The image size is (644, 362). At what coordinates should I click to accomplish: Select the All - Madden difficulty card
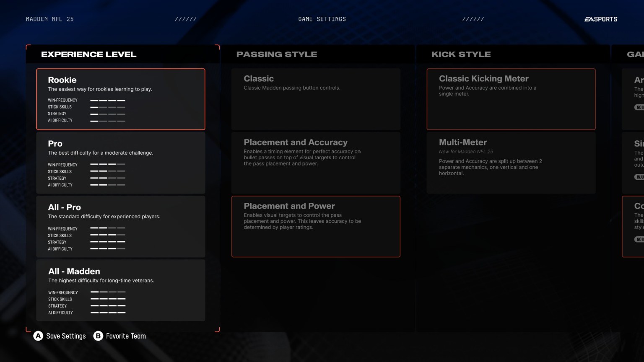(x=121, y=290)
